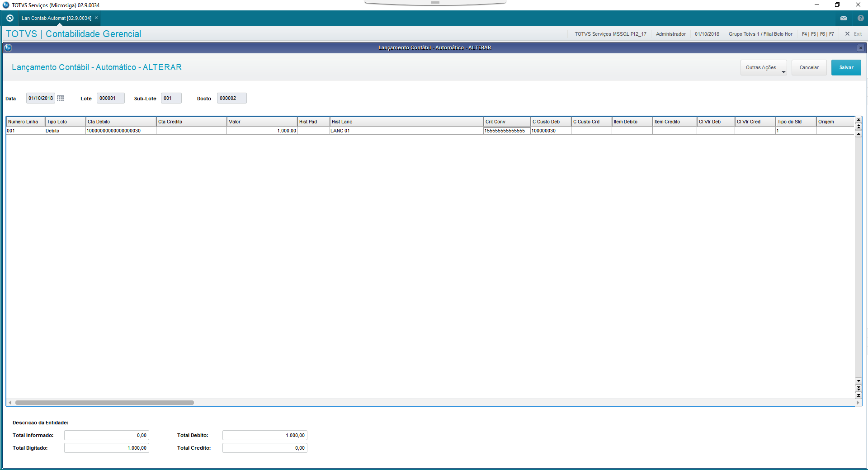Select the '100000030' C Custo Deb cell
Viewport: 868px width, 470px height.
tap(551, 131)
